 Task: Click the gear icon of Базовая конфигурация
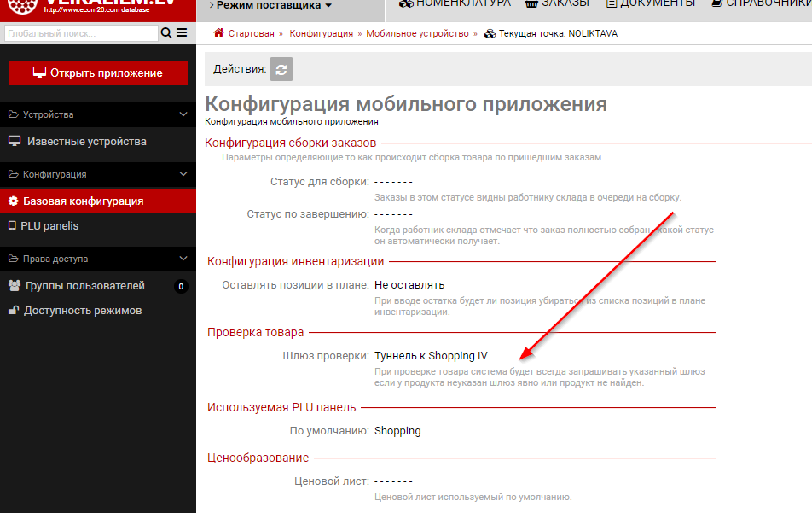[14, 201]
